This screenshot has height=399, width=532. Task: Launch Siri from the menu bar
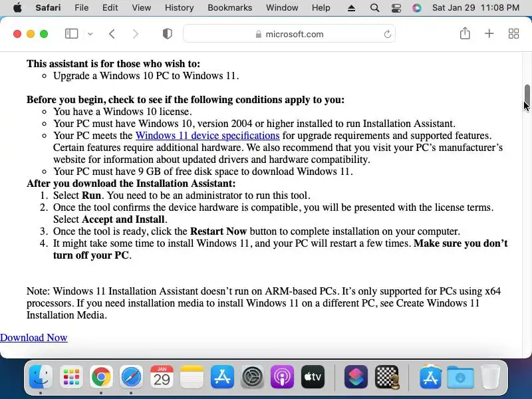coord(417,8)
